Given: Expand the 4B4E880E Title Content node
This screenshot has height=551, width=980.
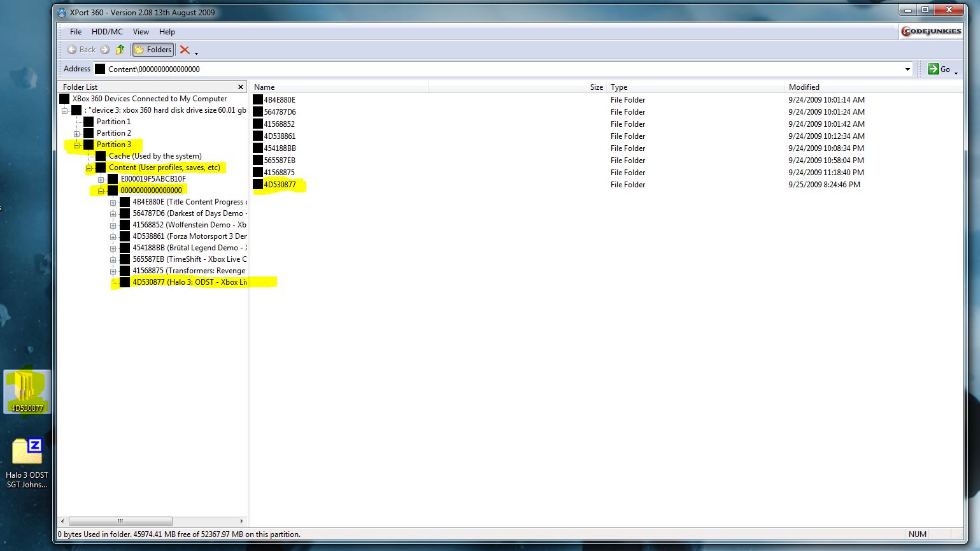Looking at the screenshot, I should pyautogui.click(x=113, y=203).
